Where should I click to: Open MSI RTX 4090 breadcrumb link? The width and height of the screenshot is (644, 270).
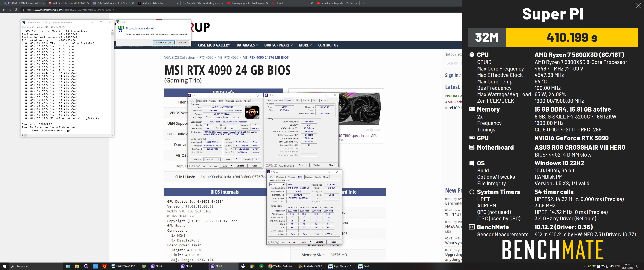click(x=228, y=57)
